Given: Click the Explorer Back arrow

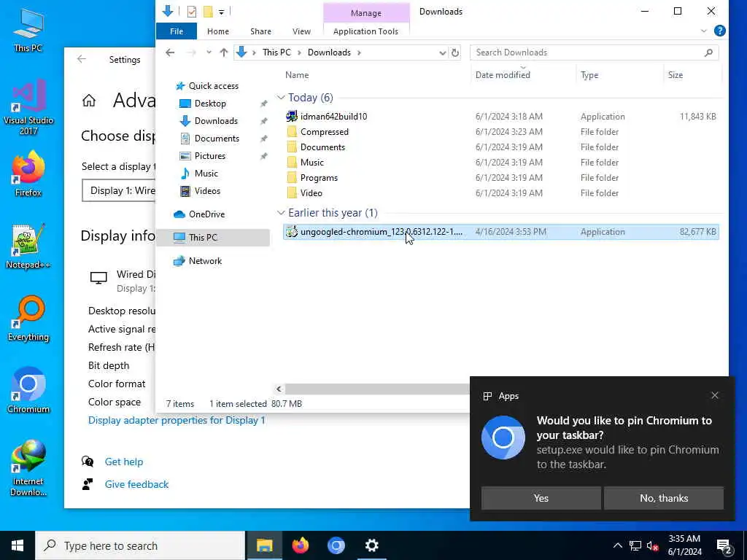Looking at the screenshot, I should 170,52.
